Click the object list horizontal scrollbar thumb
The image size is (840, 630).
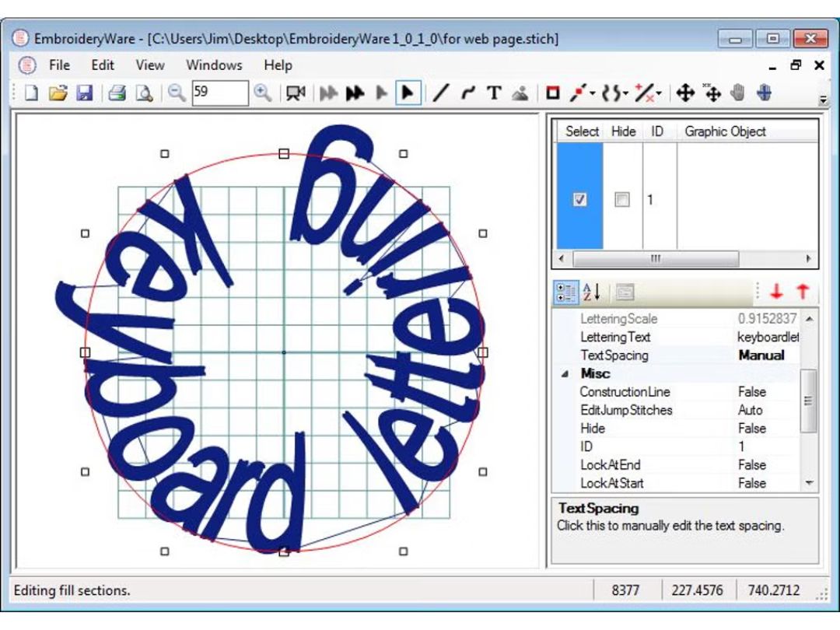point(656,259)
